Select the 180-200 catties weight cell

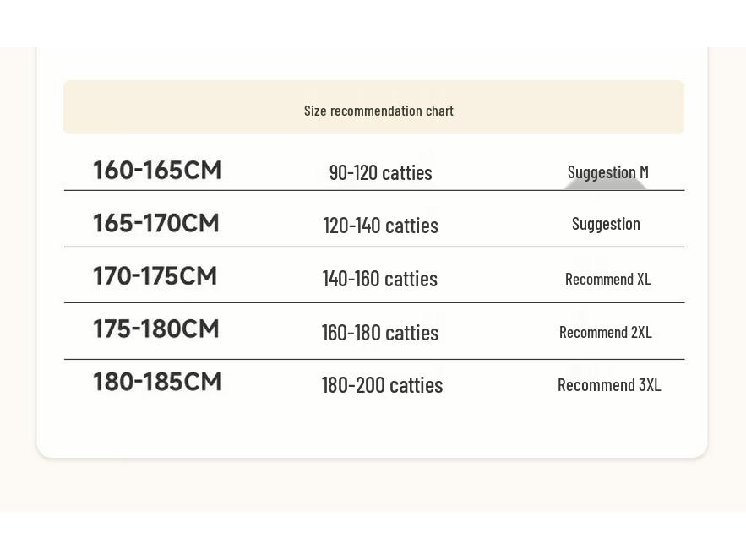[x=382, y=385]
